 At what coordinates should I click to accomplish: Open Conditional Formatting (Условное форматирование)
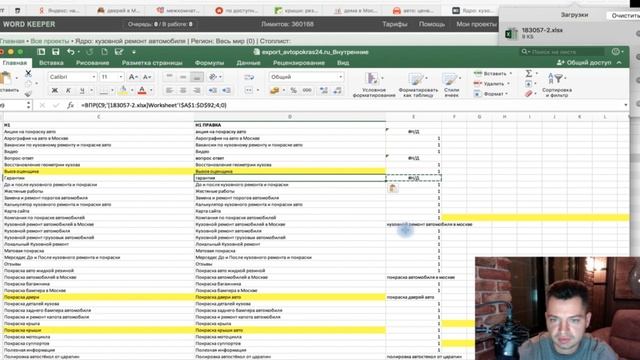point(373,85)
